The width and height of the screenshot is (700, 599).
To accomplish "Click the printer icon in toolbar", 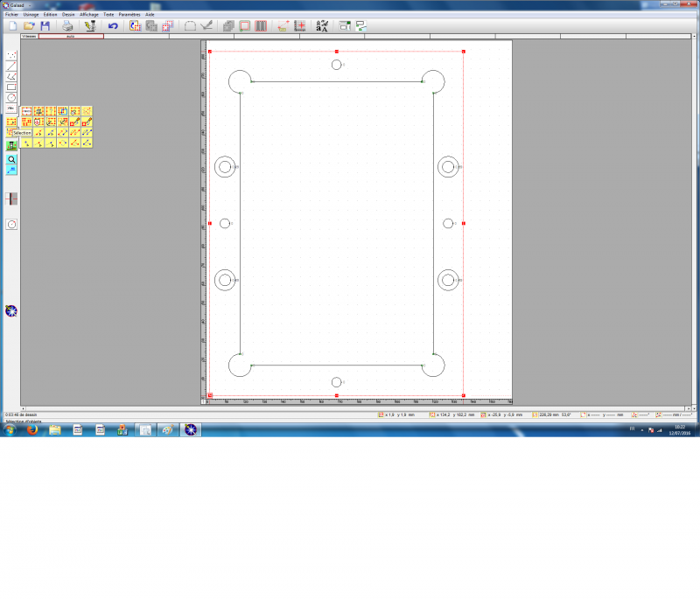I will point(67,26).
